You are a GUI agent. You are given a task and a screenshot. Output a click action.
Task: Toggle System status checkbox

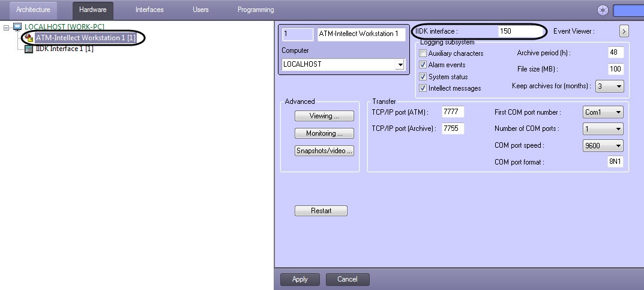[x=423, y=77]
